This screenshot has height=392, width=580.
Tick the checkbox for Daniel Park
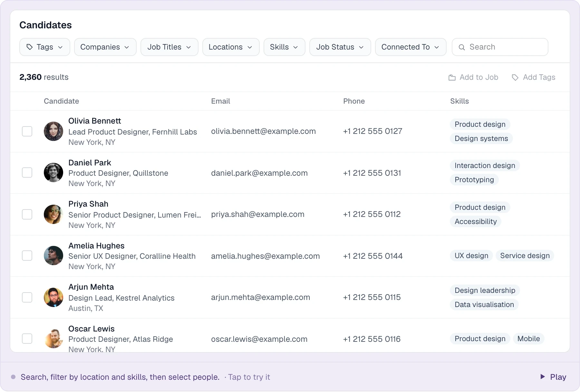click(27, 173)
